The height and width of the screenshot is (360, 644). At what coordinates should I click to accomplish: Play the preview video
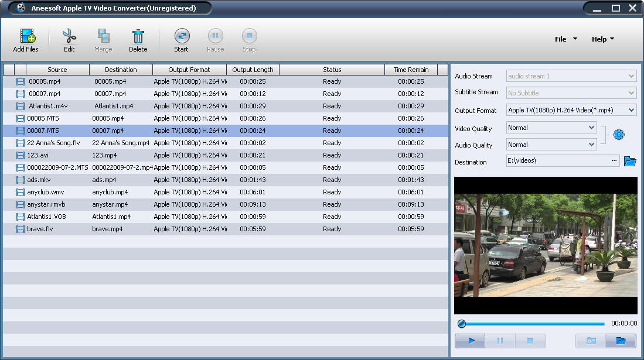pos(471,341)
